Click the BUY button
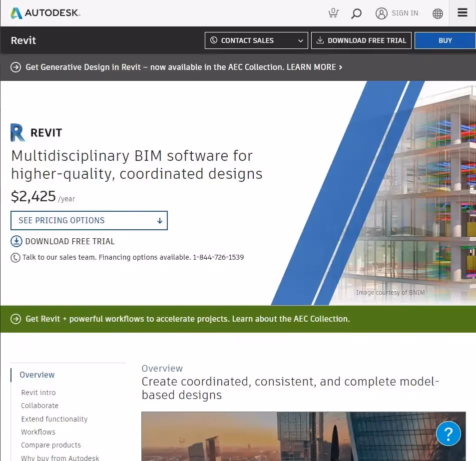 point(445,40)
